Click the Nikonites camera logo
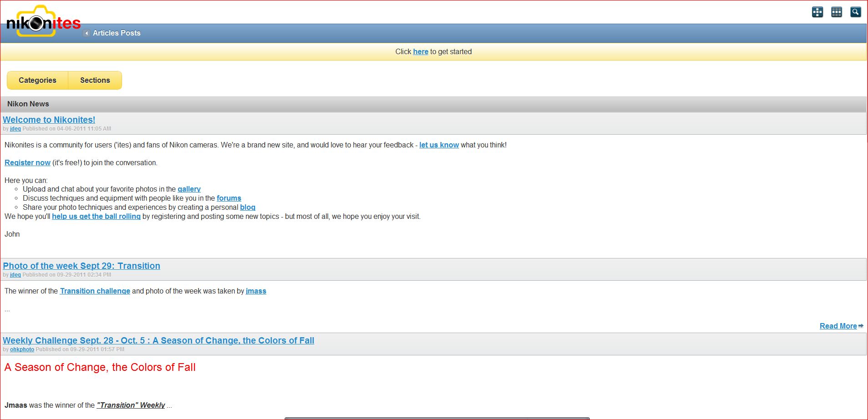The image size is (868, 420). 43,22
